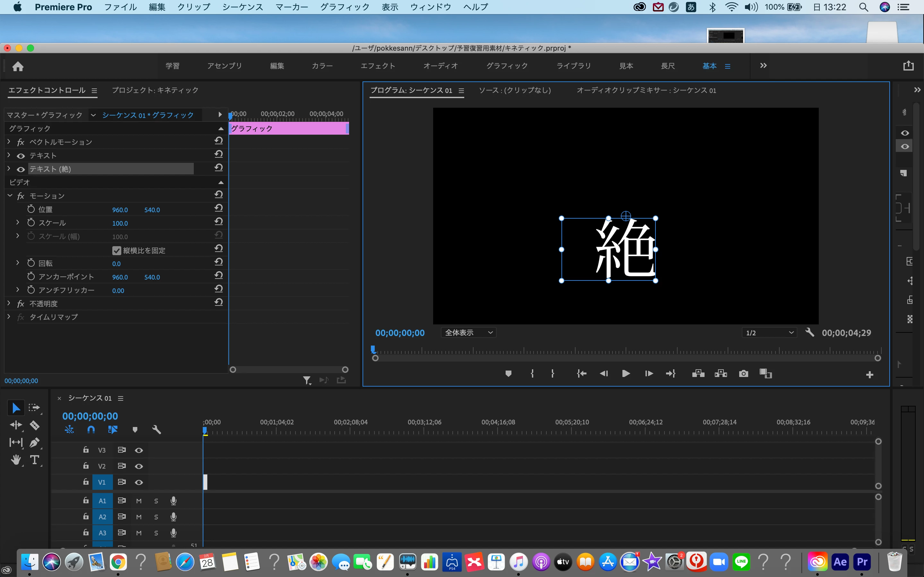Uncheck the 縦横比を固定 checkbox
This screenshot has width=924, height=577.
[x=117, y=250]
